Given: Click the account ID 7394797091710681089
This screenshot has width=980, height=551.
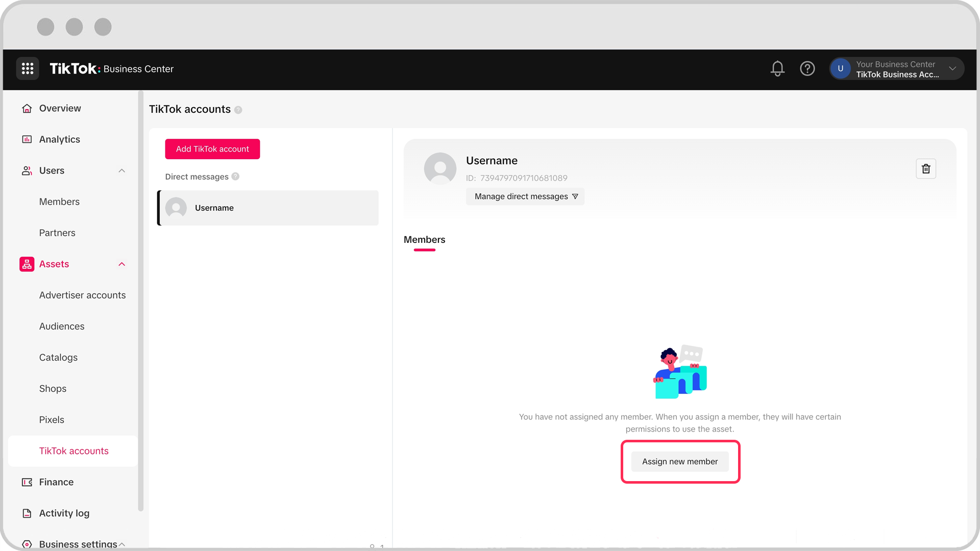Looking at the screenshot, I should pos(524,178).
